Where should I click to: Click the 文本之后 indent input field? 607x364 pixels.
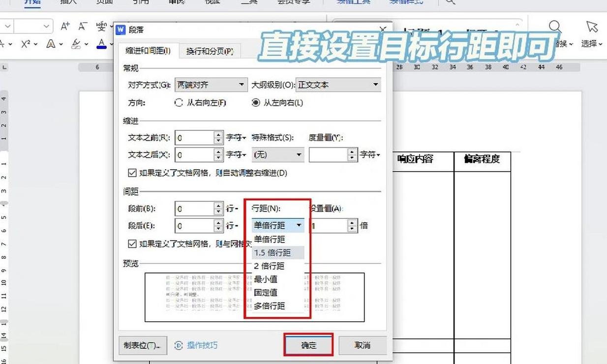pos(194,155)
